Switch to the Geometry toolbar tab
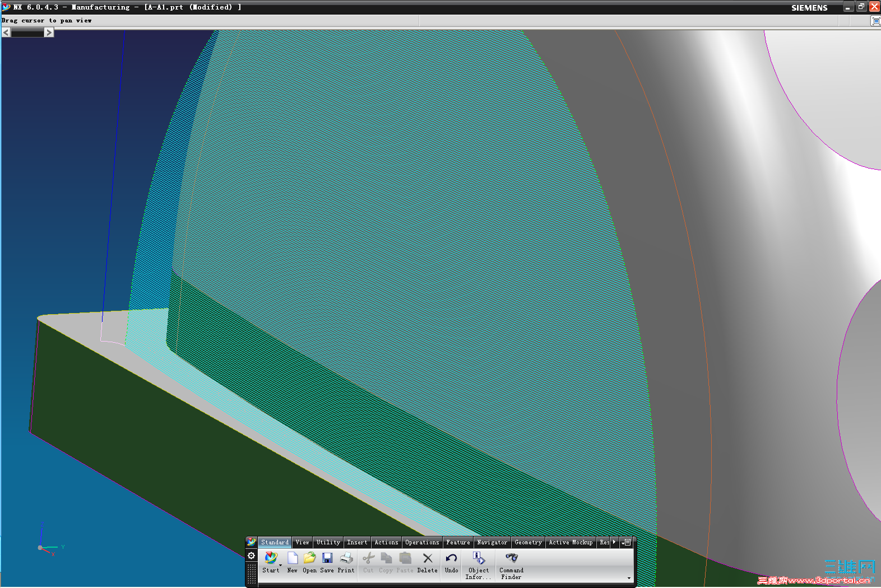The width and height of the screenshot is (881, 588). pos(528,542)
